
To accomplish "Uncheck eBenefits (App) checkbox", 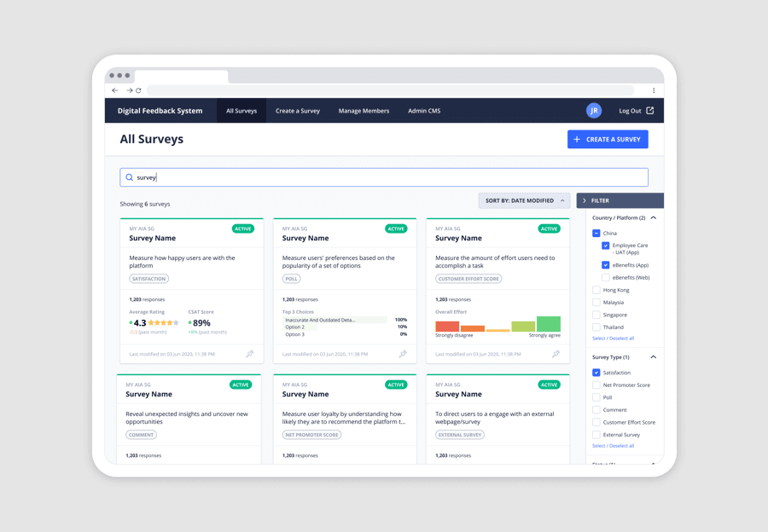I will click(x=605, y=265).
